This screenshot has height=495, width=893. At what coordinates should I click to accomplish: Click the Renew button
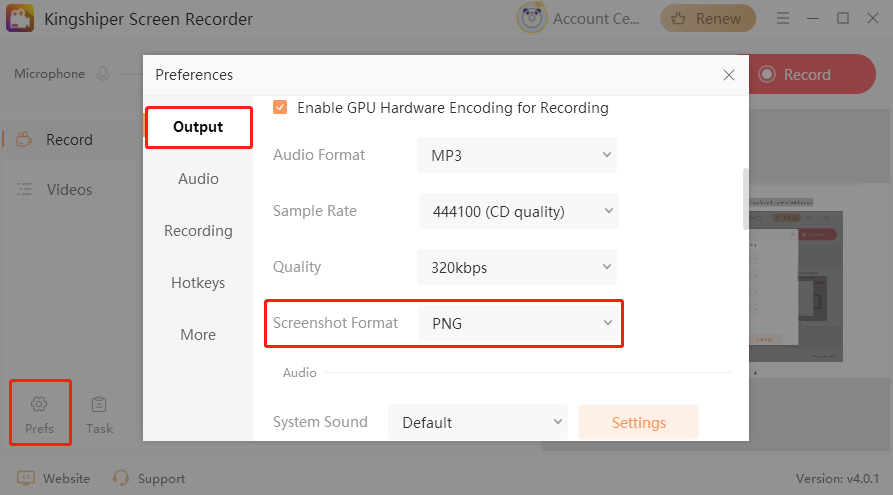pos(708,18)
